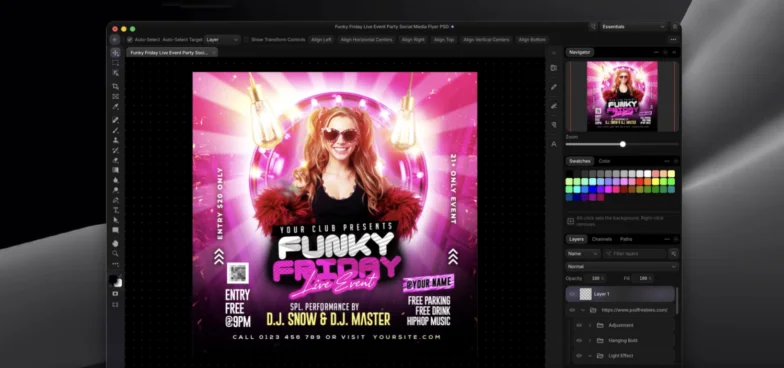Open Navigator panel options menu
This screenshot has width=784, height=368.
click(x=656, y=52)
